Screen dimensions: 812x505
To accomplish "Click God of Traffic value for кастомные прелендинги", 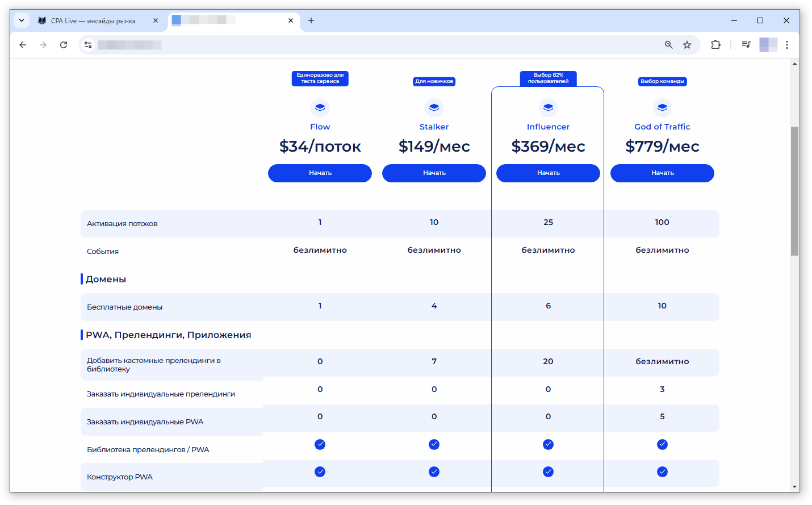I will [662, 361].
